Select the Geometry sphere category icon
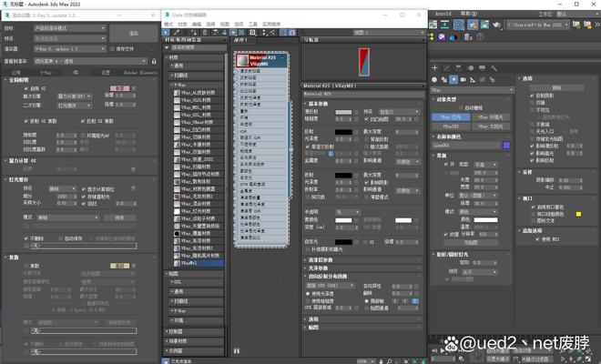 coord(434,80)
